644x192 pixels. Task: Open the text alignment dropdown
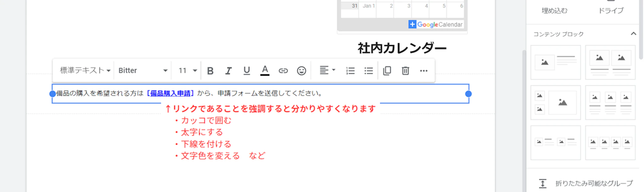[327, 70]
